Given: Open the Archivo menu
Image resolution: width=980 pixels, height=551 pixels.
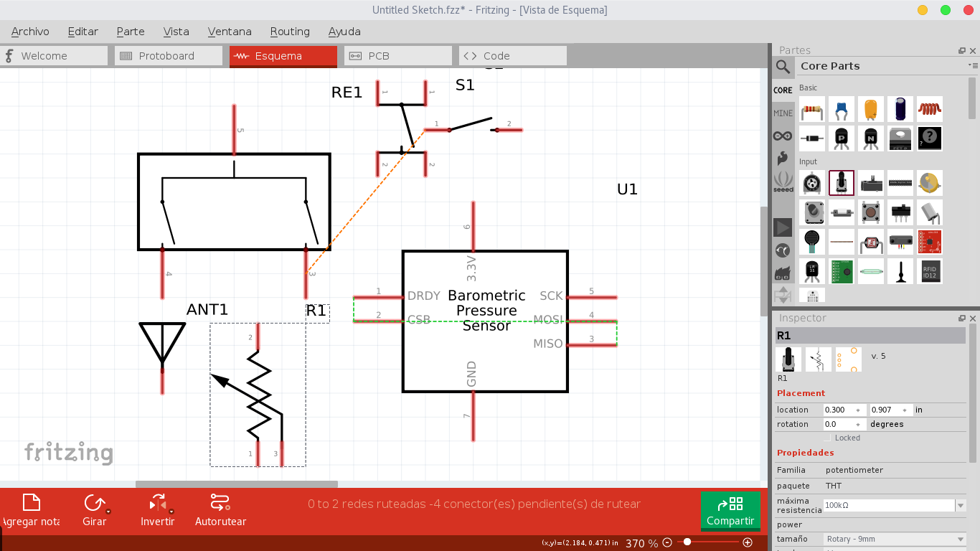Looking at the screenshot, I should (x=29, y=32).
